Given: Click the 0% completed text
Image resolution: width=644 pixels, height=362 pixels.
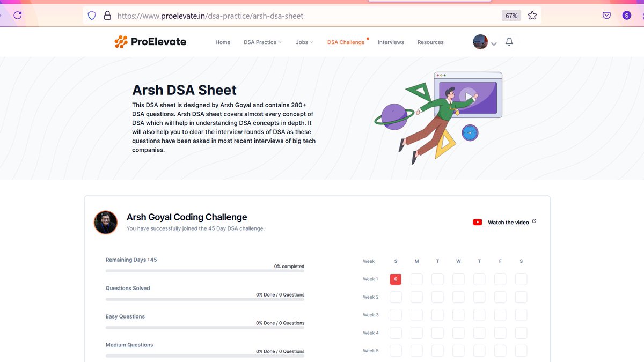Looking at the screenshot, I should pyautogui.click(x=289, y=267).
